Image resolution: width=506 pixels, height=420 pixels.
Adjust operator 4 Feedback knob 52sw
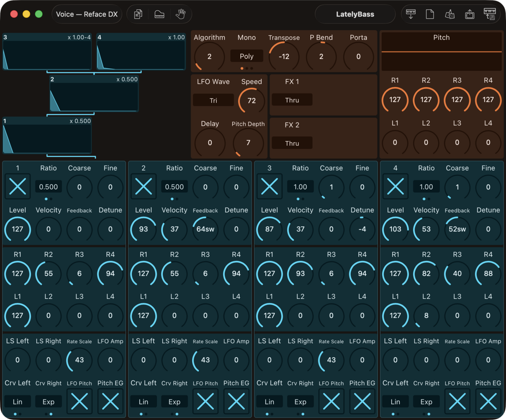[457, 229]
